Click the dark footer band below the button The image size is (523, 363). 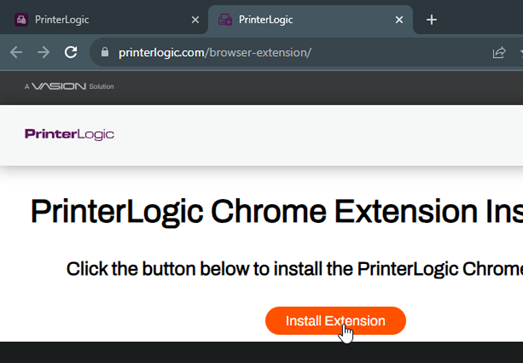tap(262, 352)
